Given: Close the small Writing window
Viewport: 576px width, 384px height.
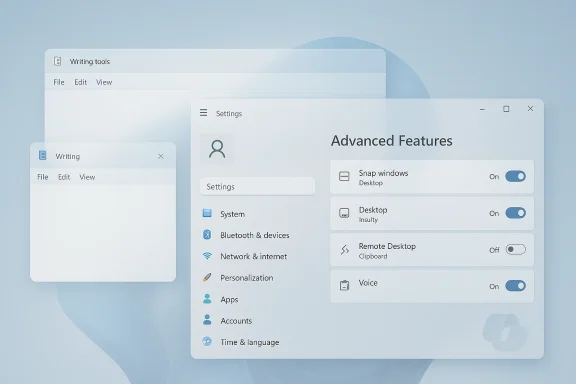Looking at the screenshot, I should coord(161,156).
